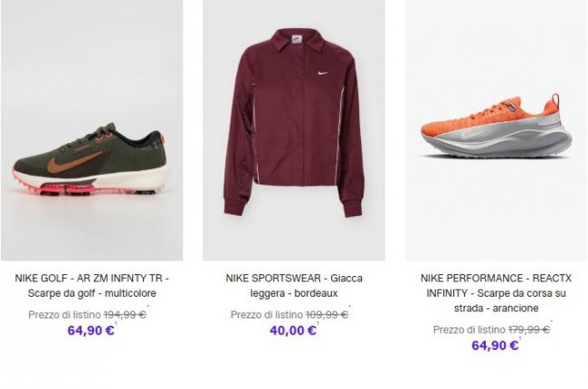Select the running shoe 64,90 € price

click(x=495, y=346)
